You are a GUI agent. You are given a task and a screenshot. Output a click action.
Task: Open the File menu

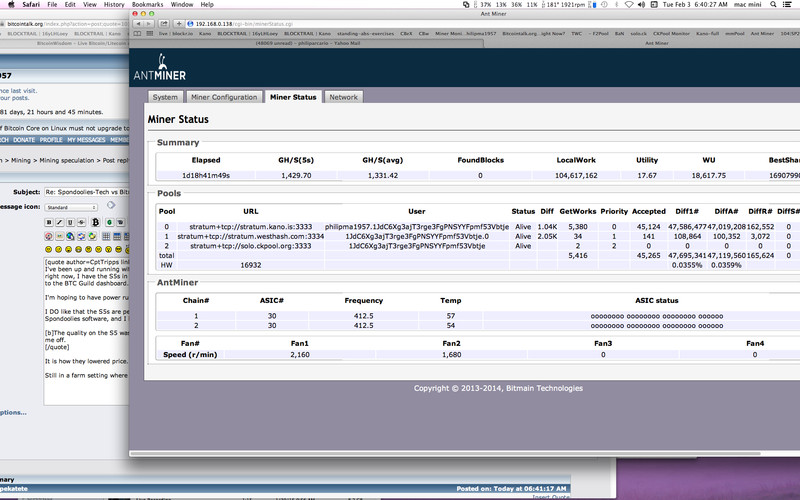pyautogui.click(x=52, y=4)
